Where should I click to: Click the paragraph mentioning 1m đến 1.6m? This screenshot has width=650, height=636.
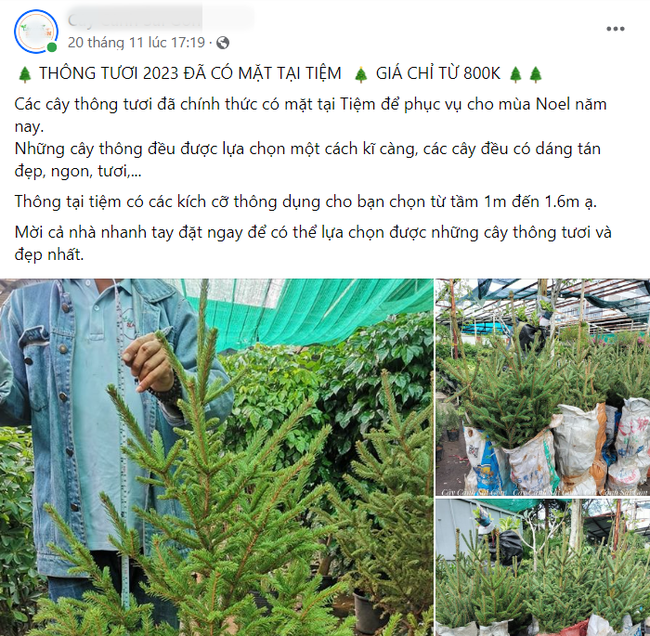[x=306, y=201]
